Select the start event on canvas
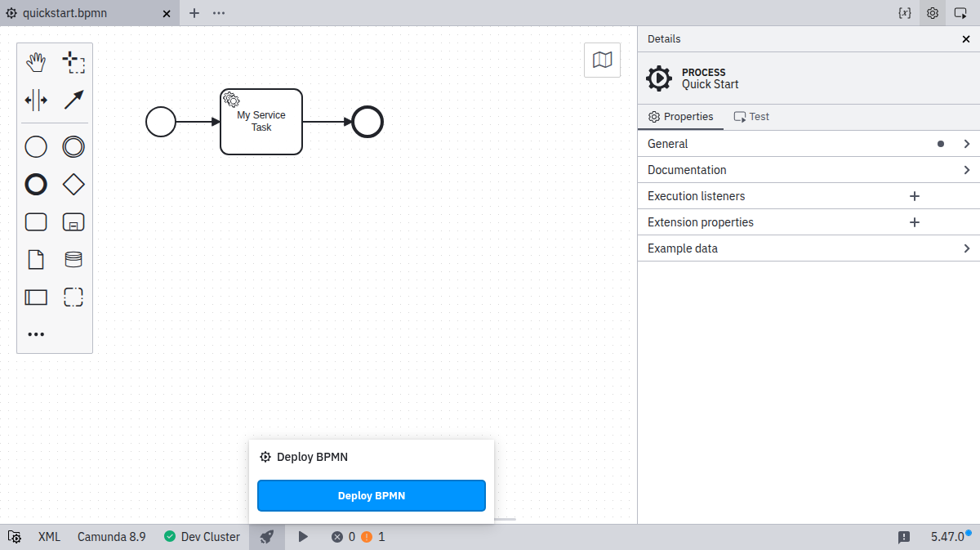 [x=161, y=122]
